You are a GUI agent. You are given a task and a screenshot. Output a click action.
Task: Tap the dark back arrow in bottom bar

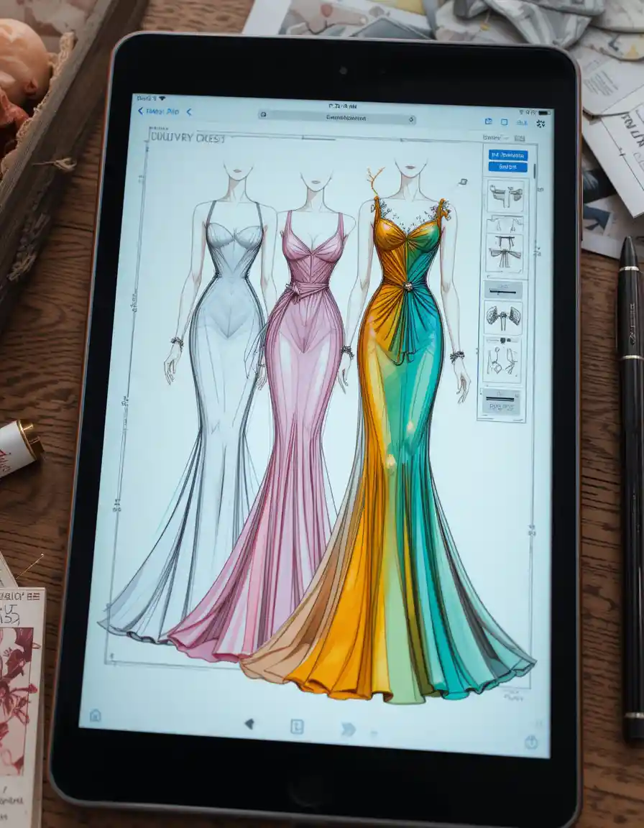[x=249, y=724]
